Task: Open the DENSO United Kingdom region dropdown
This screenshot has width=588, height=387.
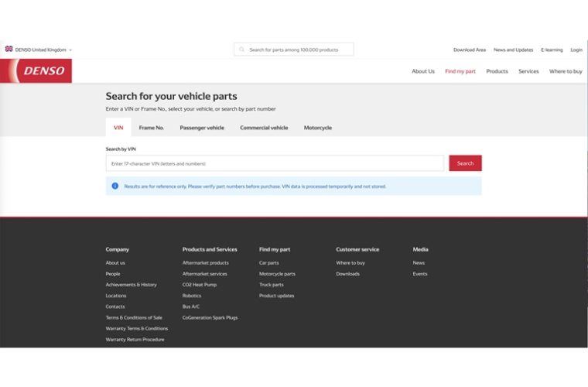Action: 39,50
